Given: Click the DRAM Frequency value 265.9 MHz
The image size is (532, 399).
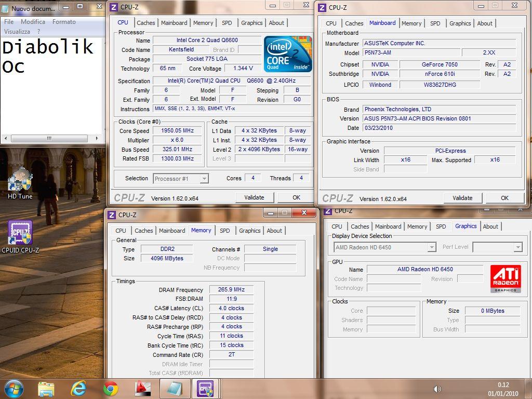Looking at the screenshot, I should [x=231, y=289].
